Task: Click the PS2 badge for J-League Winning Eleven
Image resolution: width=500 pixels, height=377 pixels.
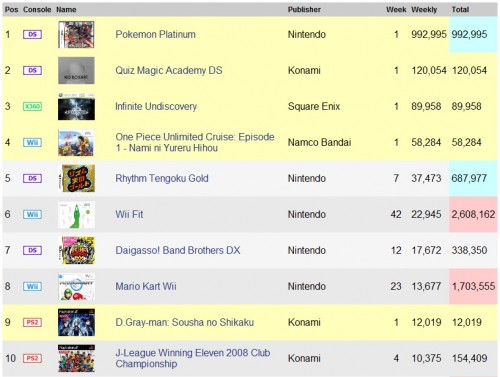Action: point(32,358)
